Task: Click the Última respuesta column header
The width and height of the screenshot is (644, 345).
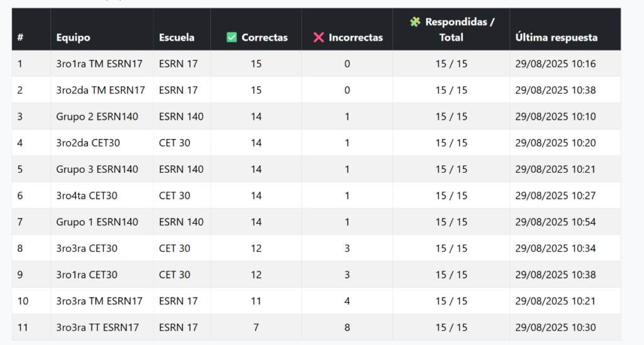Action: [x=556, y=38]
